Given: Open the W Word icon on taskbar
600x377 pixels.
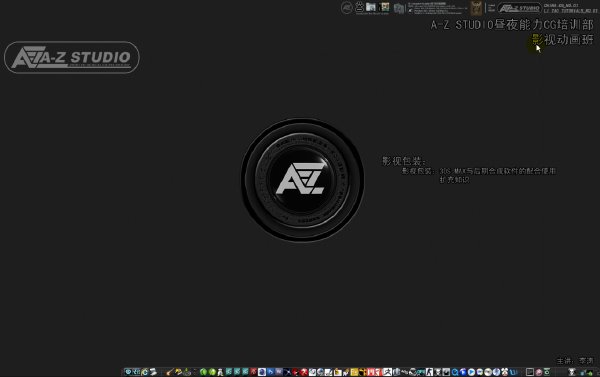Looking at the screenshot, I should pos(279,372).
